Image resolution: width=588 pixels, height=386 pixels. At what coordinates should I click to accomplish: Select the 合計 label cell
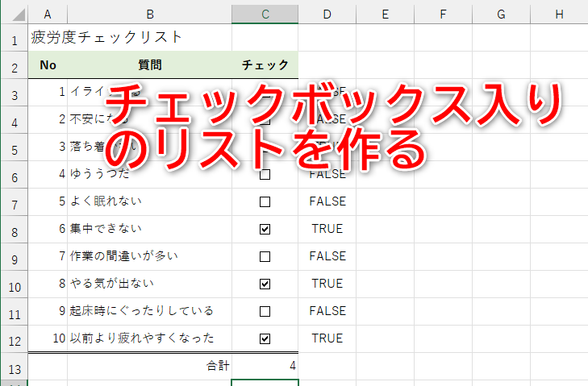point(149,366)
